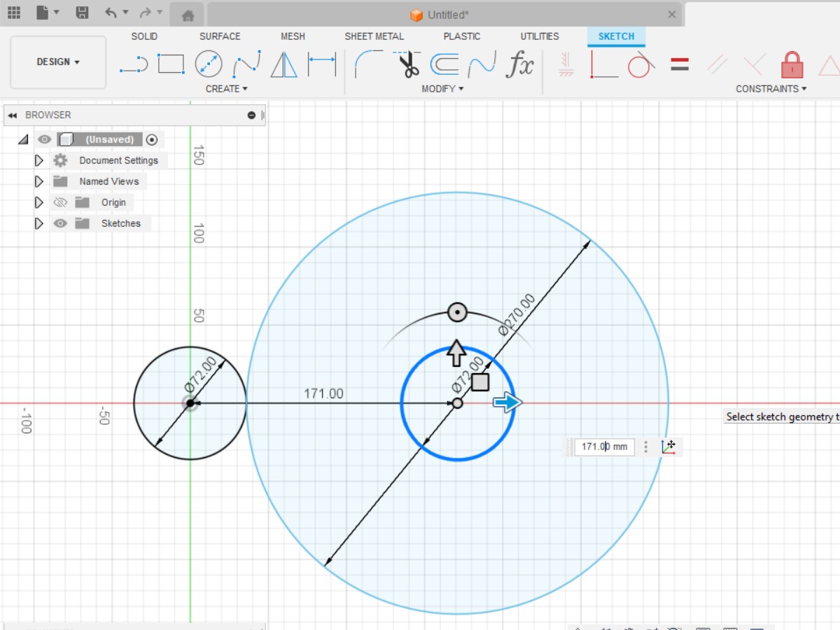Open the Change Parameters fx tool
Screen dimensions: 840x630
[x=519, y=63]
